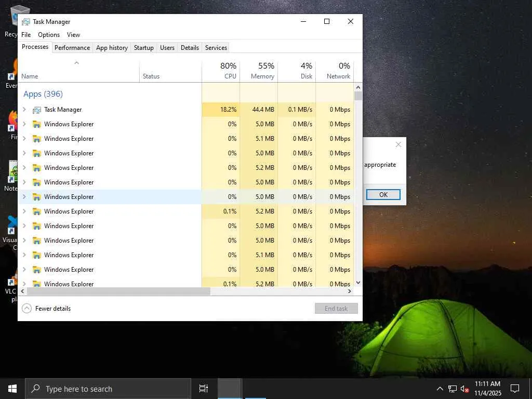Click the active app button on taskbar
This screenshot has height=399, width=532.
point(229,389)
